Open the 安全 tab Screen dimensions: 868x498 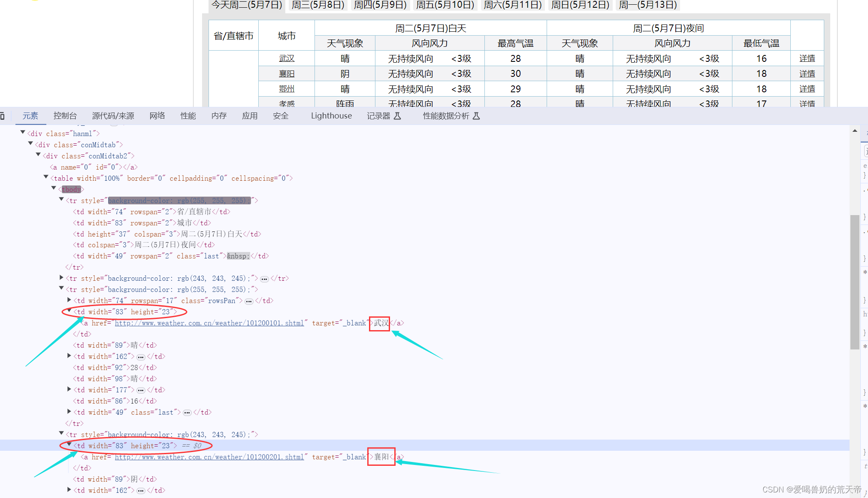pos(281,116)
